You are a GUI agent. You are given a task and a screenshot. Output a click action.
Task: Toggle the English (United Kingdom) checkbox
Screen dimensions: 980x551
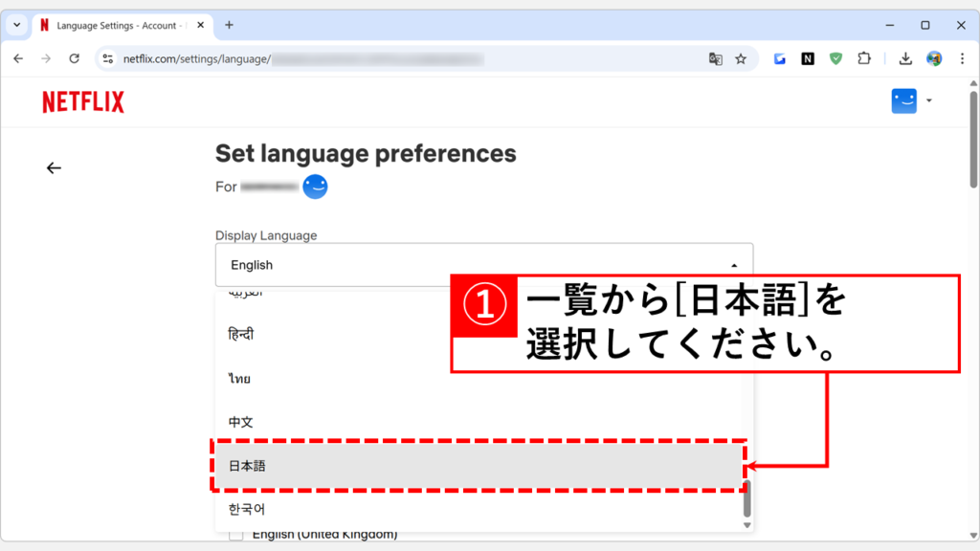click(x=235, y=536)
